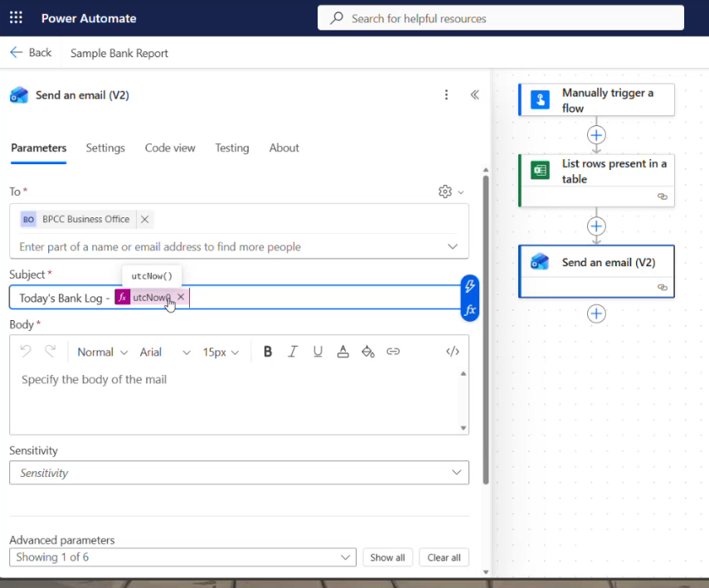Click the manual trigger hand icon
Viewport: 709px width, 588px height.
click(x=541, y=100)
